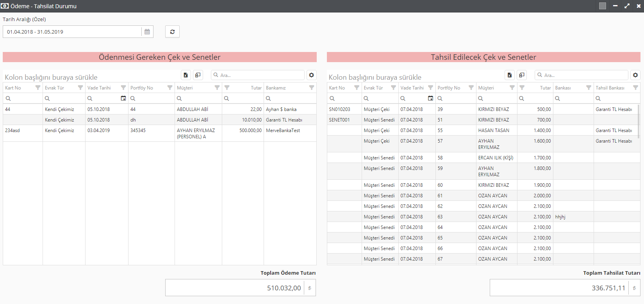Open Vade Tarihi date picker in left filter row
Viewport: 644px width, 304px height.
123,98
